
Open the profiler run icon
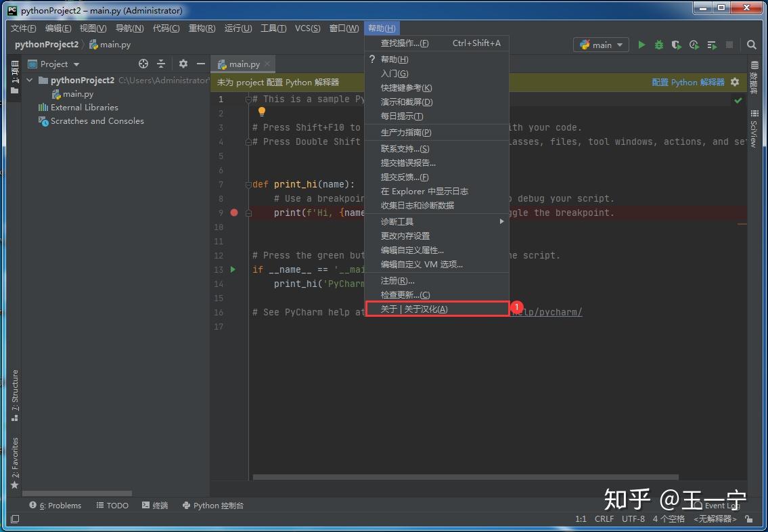pyautogui.click(x=694, y=45)
